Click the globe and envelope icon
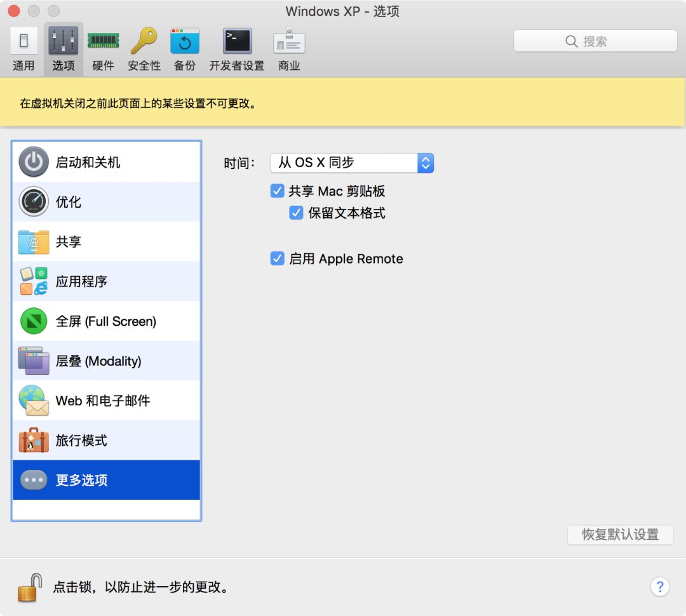686x616 pixels. pos(34,400)
